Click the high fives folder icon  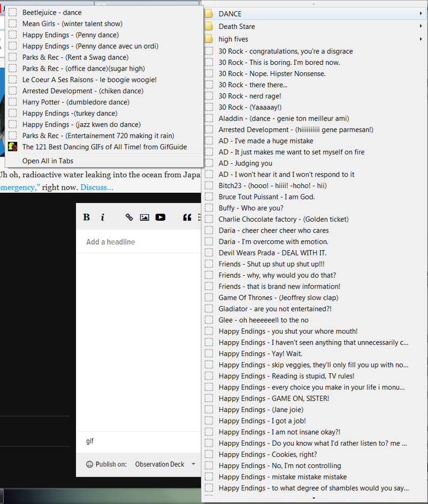[209, 39]
